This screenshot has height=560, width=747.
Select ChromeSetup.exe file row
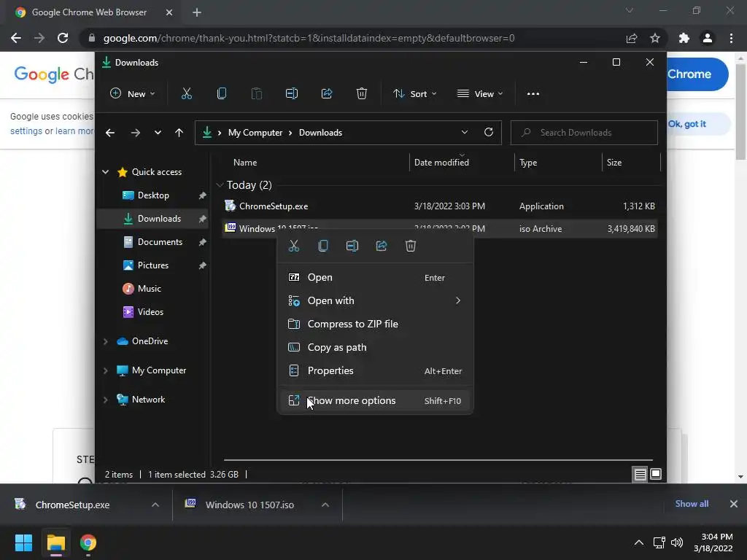tap(440, 206)
